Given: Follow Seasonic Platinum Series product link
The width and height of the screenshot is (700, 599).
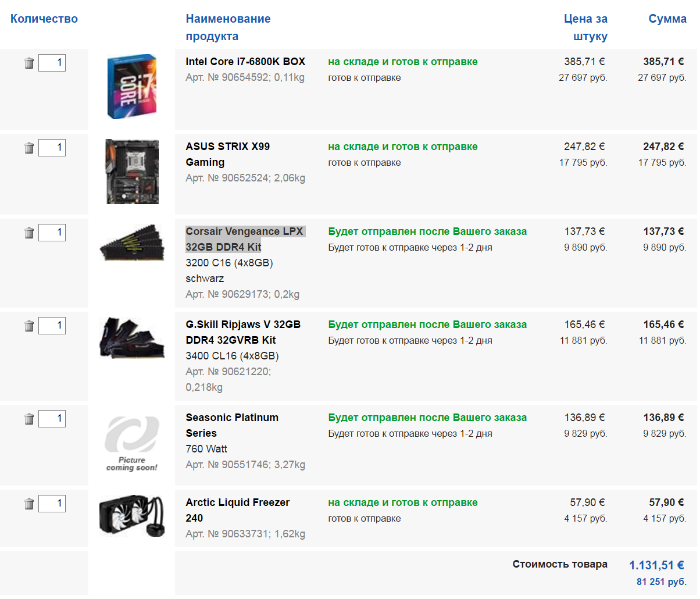Looking at the screenshot, I should 232,425.
